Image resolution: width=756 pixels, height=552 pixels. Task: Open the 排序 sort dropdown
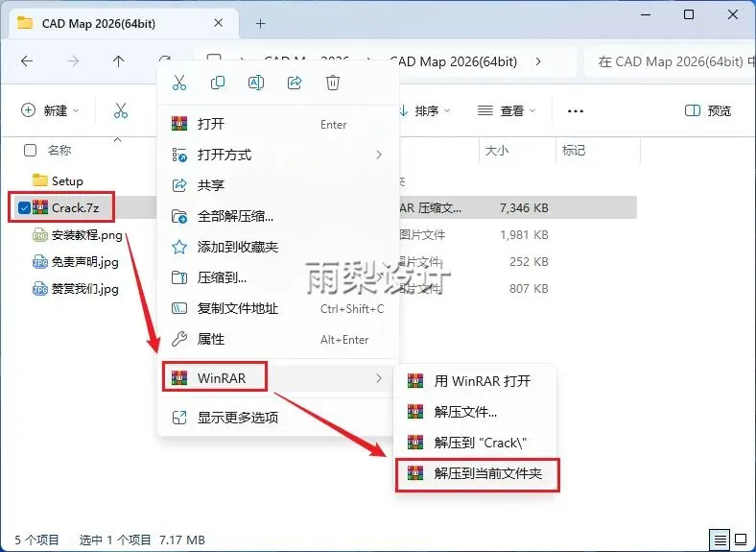pyautogui.click(x=426, y=111)
